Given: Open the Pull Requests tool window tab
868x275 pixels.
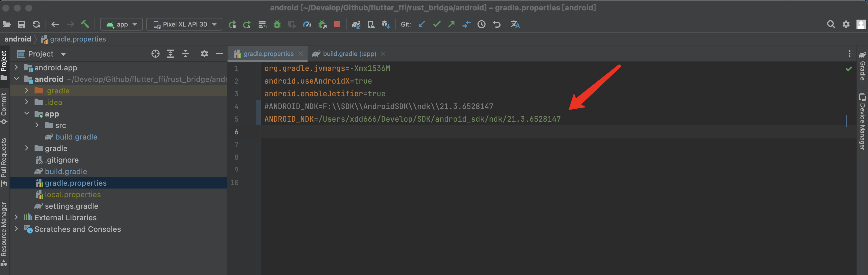Looking at the screenshot, I should pyautogui.click(x=4, y=162).
